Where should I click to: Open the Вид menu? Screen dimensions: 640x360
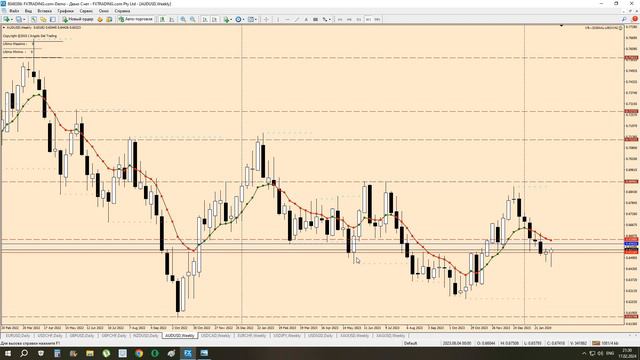click(x=28, y=11)
